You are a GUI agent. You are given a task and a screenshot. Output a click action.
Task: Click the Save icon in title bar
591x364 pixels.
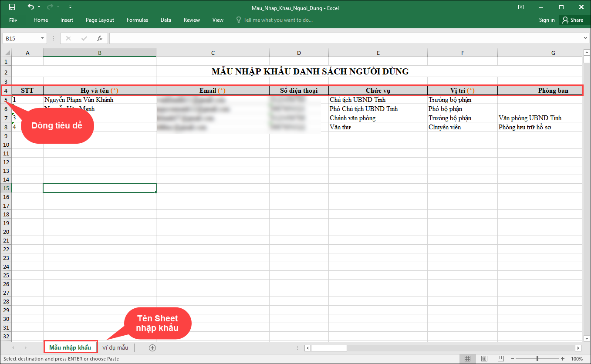[x=12, y=7]
